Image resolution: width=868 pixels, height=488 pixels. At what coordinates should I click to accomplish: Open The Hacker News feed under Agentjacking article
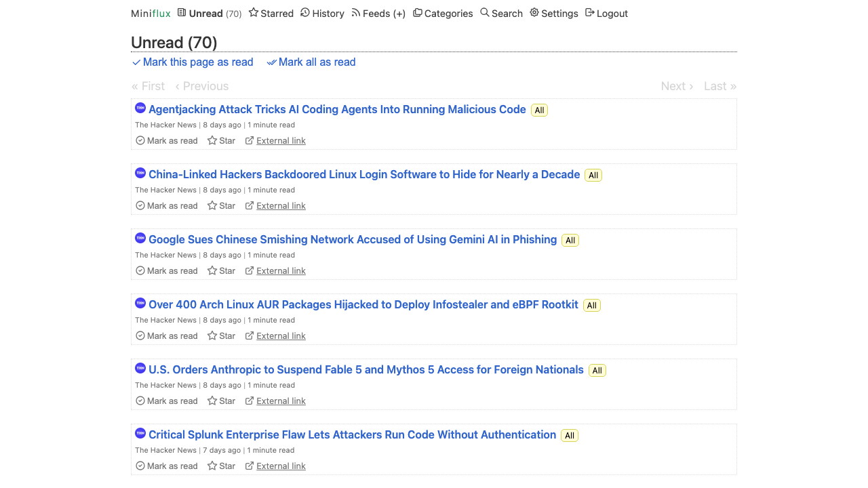(x=165, y=125)
